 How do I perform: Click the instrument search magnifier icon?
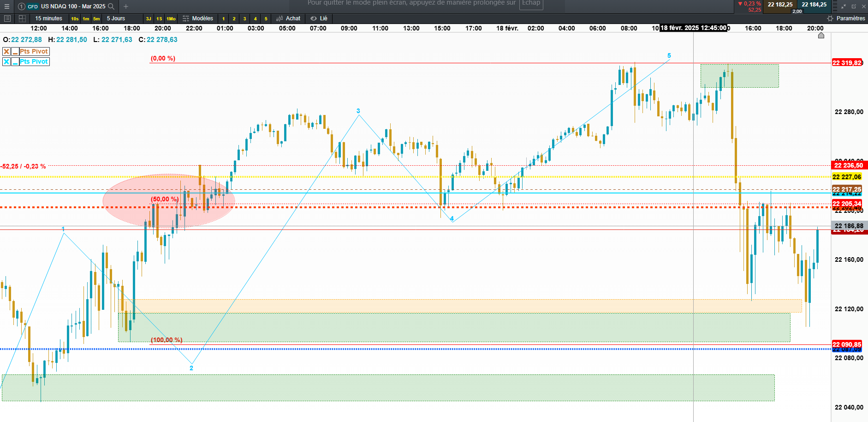[111, 6]
